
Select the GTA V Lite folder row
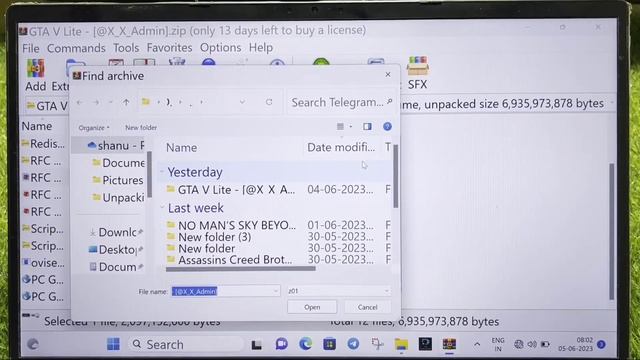pos(278,189)
